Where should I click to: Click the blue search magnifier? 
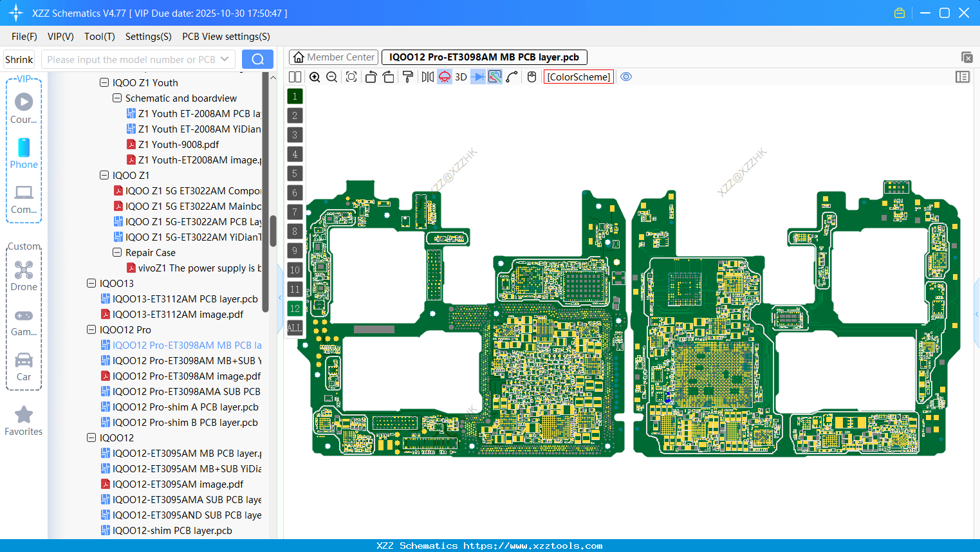pyautogui.click(x=257, y=59)
